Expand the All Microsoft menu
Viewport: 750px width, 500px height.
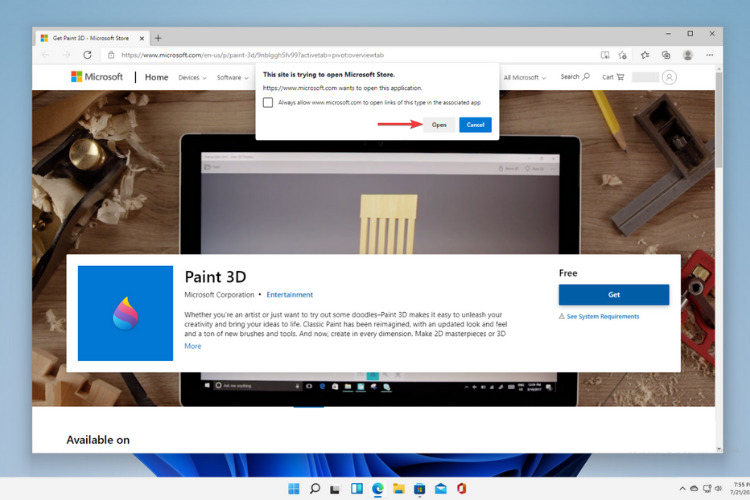click(x=524, y=78)
